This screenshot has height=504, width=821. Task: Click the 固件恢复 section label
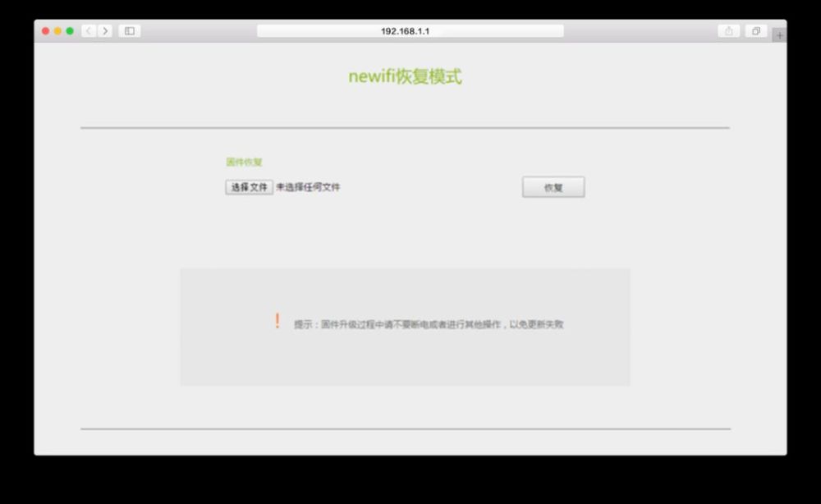tap(244, 162)
